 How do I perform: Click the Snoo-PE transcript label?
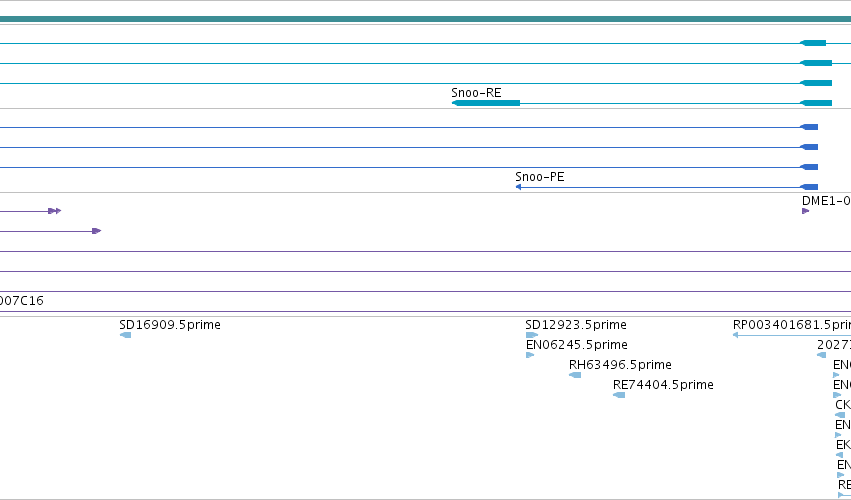[539, 177]
